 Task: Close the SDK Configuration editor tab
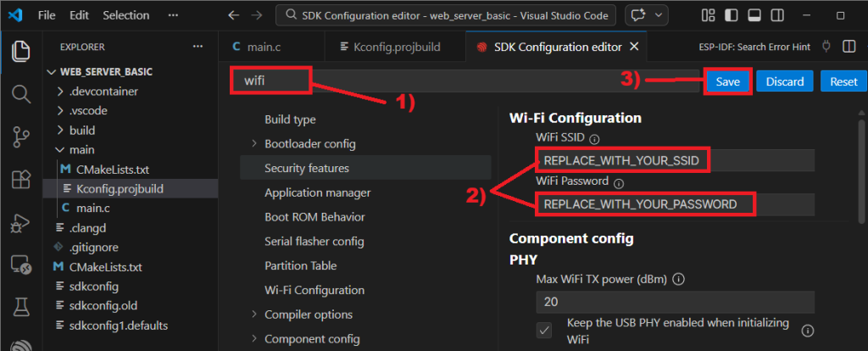(635, 47)
